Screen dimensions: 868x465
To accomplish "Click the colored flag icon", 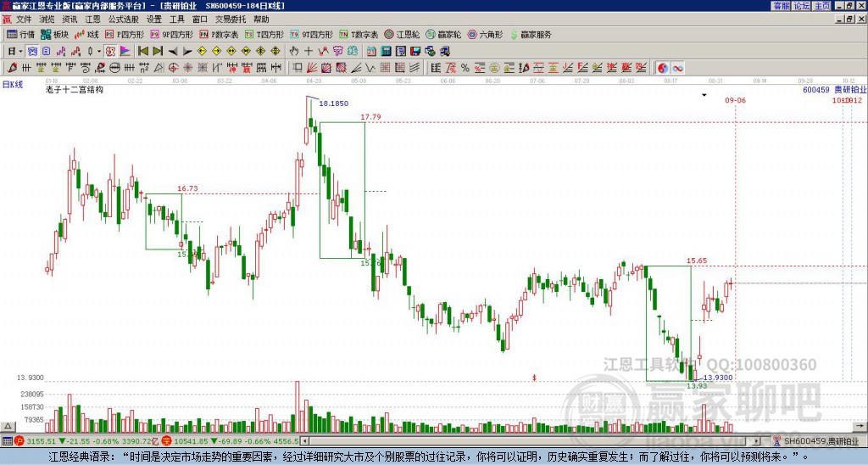I will [x=125, y=51].
